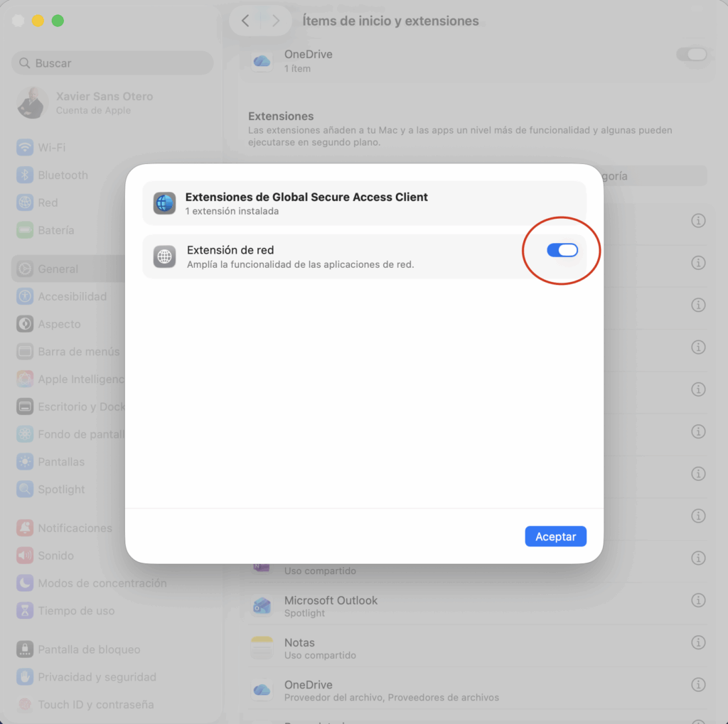Open Notificaciones settings pane

point(75,528)
